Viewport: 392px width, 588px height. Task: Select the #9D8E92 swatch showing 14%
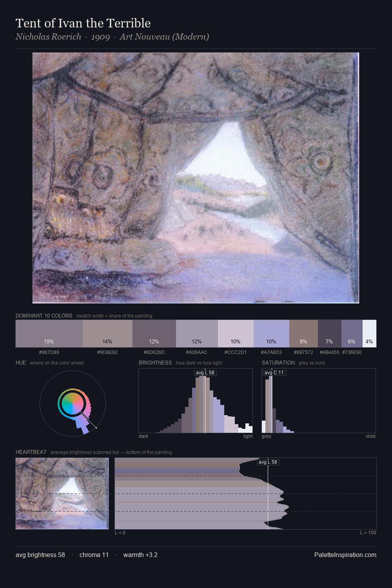[x=107, y=334]
